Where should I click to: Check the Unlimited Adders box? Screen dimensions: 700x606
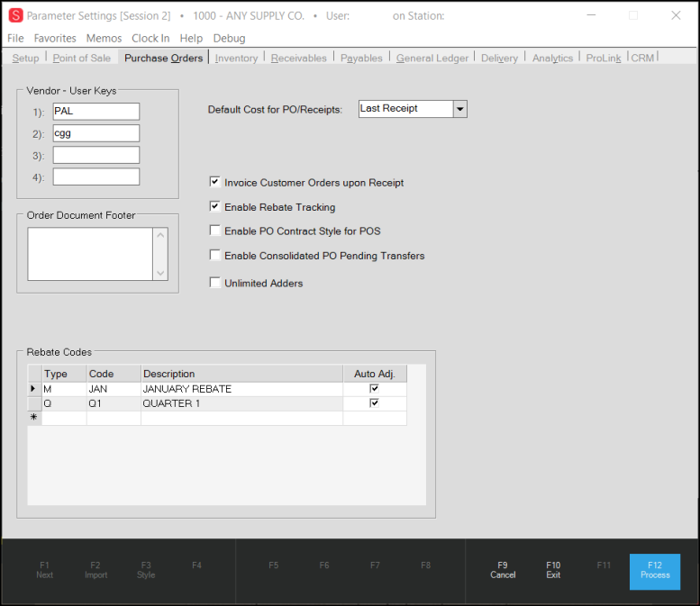click(215, 283)
